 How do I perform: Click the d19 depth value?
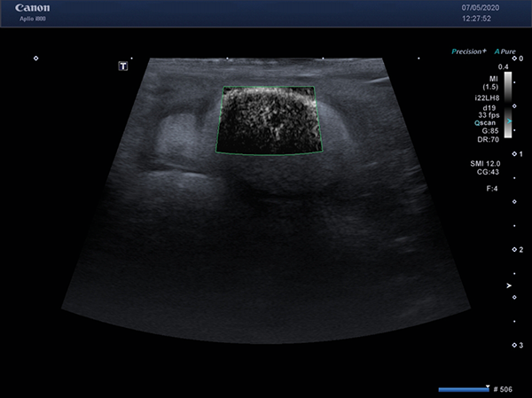[x=489, y=107]
